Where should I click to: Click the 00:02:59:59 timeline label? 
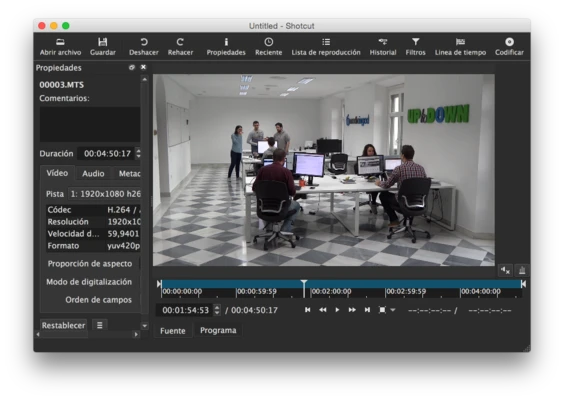pyautogui.click(x=406, y=291)
